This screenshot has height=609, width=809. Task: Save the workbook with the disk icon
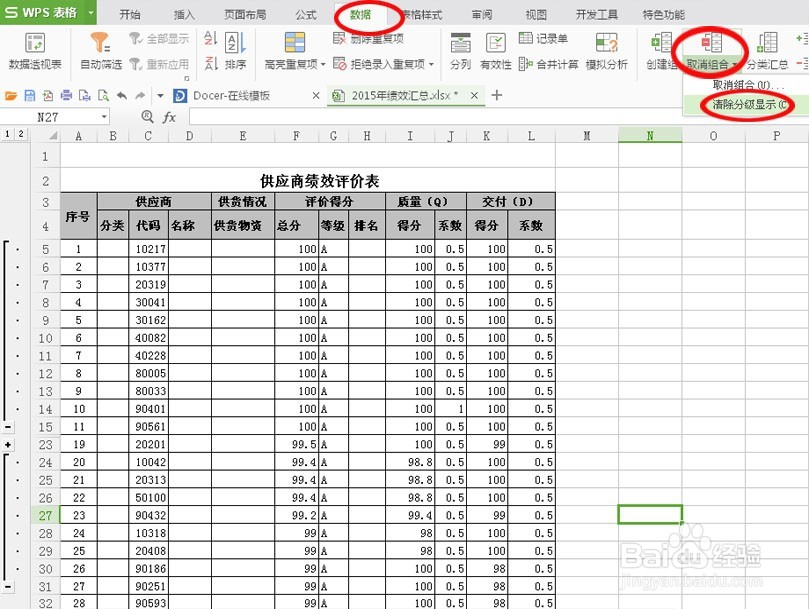click(x=29, y=96)
